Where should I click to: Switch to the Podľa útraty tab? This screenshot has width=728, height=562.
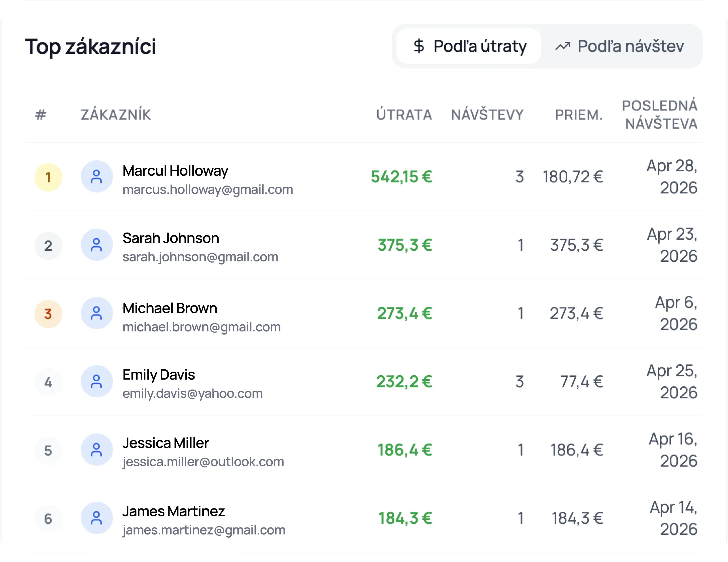(x=469, y=46)
